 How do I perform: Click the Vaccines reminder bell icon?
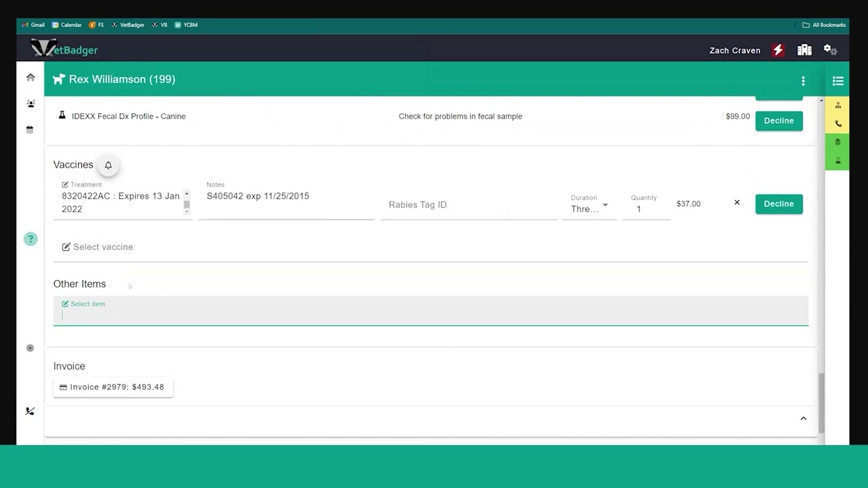[x=108, y=165]
